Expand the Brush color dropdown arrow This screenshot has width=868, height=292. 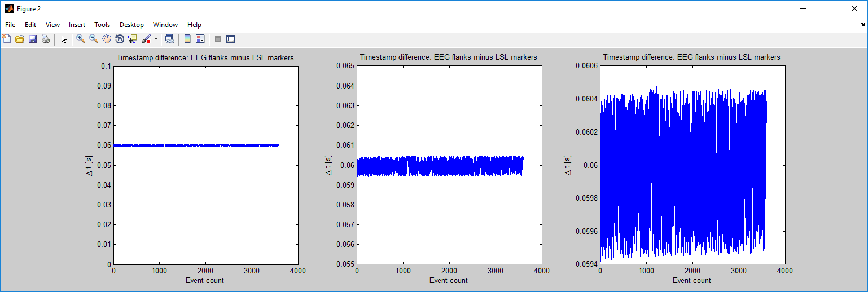tap(156, 39)
